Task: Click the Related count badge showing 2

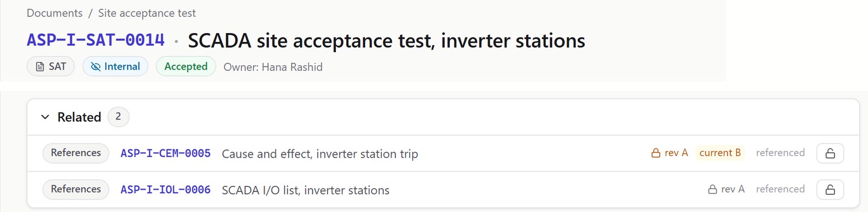Action: [x=118, y=117]
